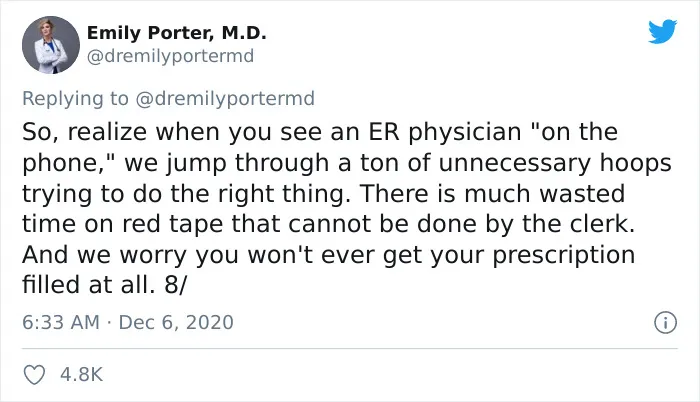The width and height of the screenshot is (700, 402).
Task: Click the word 'unnecessary' in tweet body
Action: (x=515, y=163)
